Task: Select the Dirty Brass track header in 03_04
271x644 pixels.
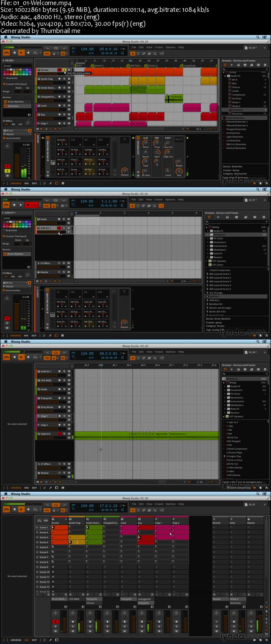Action: coord(47,407)
